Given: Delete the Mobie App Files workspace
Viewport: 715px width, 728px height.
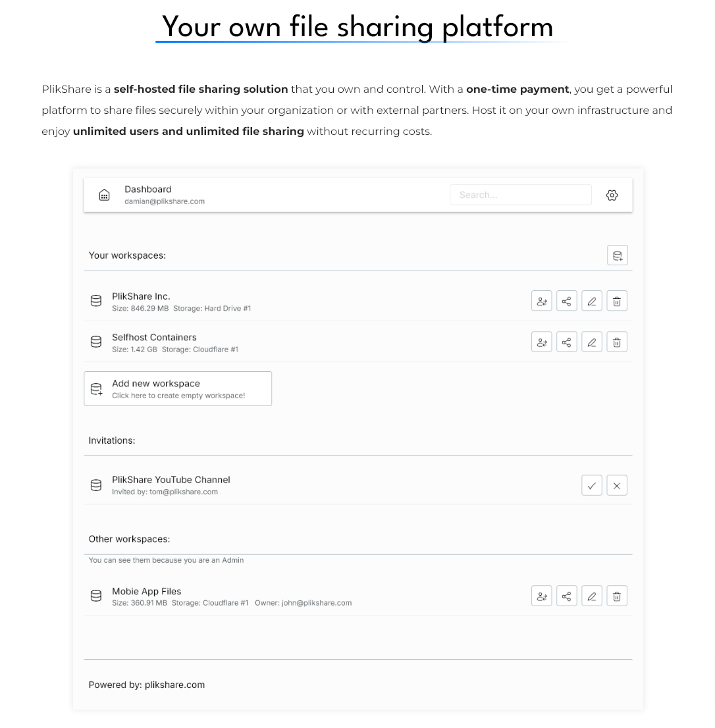Looking at the screenshot, I should [x=617, y=596].
